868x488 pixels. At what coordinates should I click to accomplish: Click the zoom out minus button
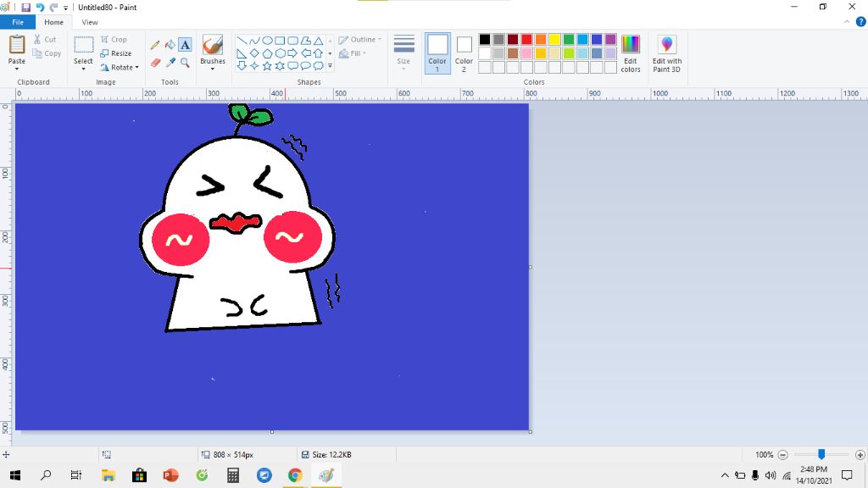click(x=782, y=455)
